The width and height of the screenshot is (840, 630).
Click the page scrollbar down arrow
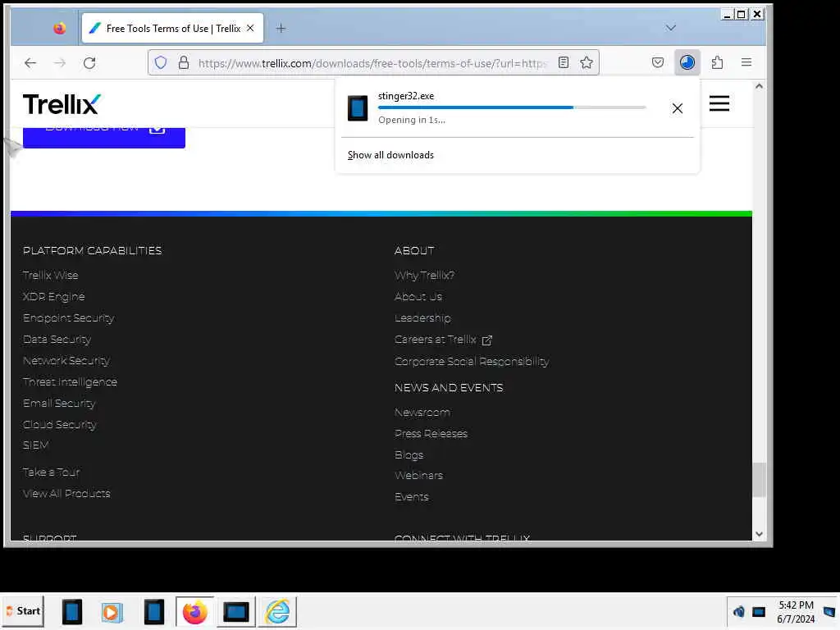pyautogui.click(x=759, y=533)
